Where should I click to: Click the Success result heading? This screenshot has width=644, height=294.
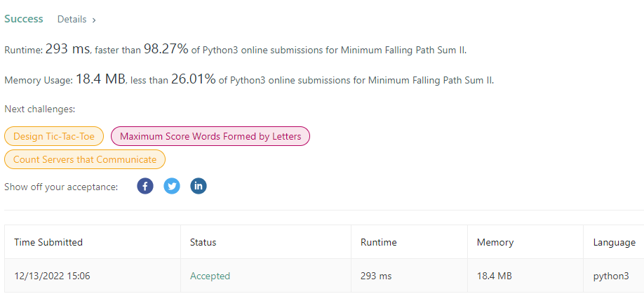click(x=24, y=19)
